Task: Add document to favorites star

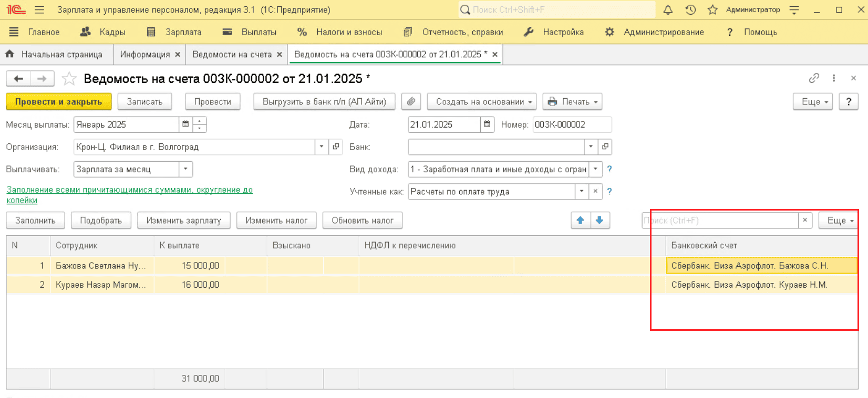Action: 69,79
